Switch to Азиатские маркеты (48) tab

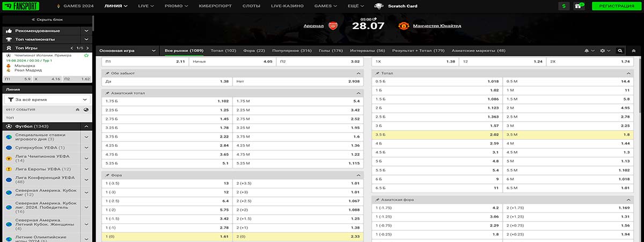point(479,51)
